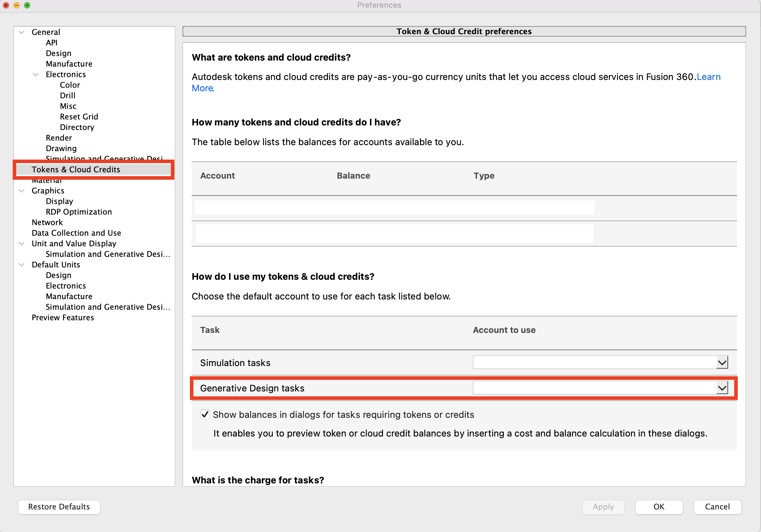The width and height of the screenshot is (761, 532).
Task: Collapse the Graphics tree section
Action: (x=21, y=191)
